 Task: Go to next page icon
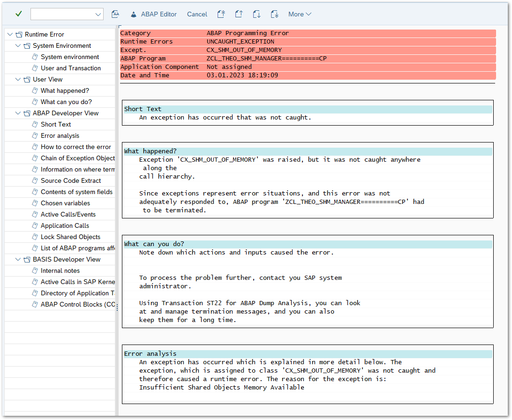point(256,14)
